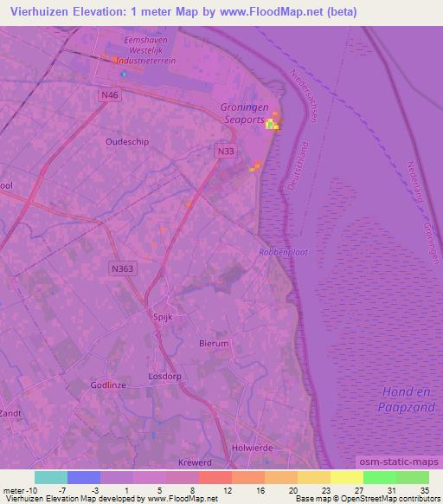443x504 pixels.
Task: Click the Bierum village label
Action: tap(214, 343)
